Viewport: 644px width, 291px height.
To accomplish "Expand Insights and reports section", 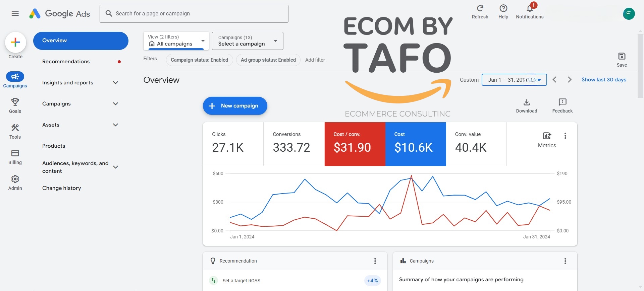I will pos(80,83).
